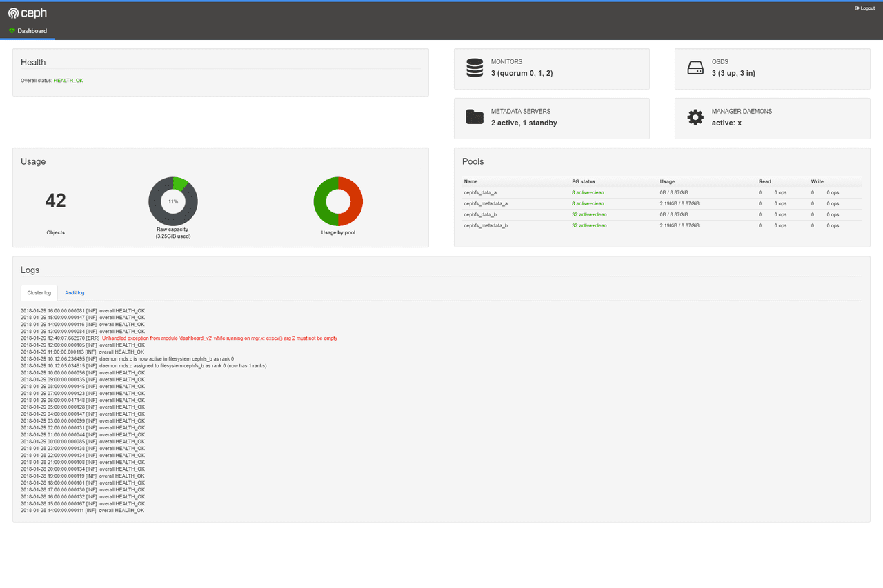Click the 42 Objects count

click(55, 201)
